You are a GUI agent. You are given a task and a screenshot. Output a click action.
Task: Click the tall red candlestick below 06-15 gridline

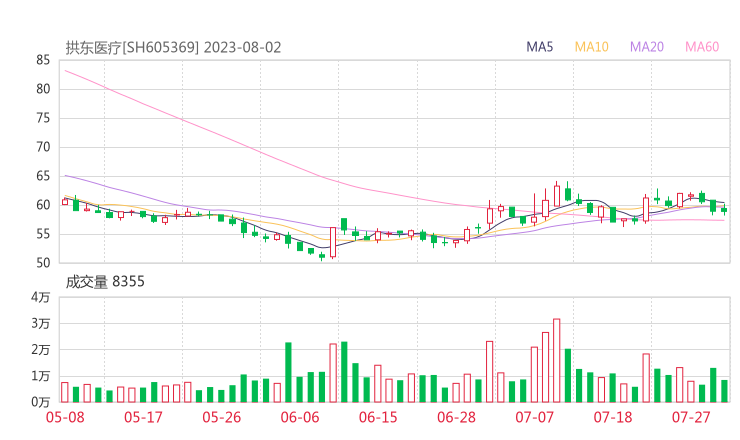tap(333, 242)
